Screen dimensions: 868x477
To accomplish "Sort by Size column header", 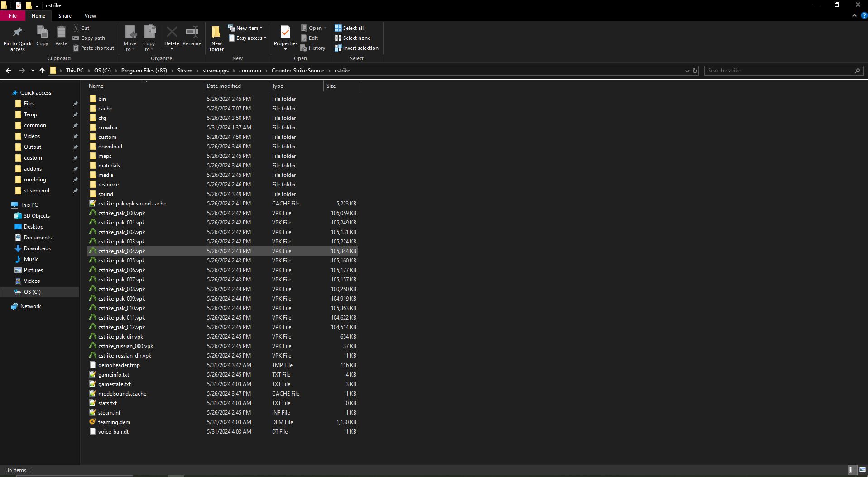I will click(341, 86).
